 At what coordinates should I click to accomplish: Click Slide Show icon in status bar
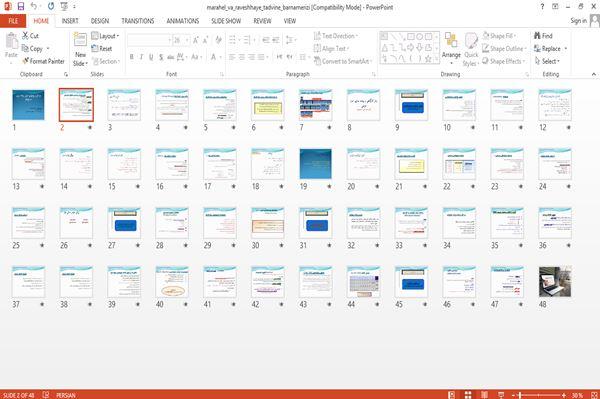pyautogui.click(x=501, y=395)
